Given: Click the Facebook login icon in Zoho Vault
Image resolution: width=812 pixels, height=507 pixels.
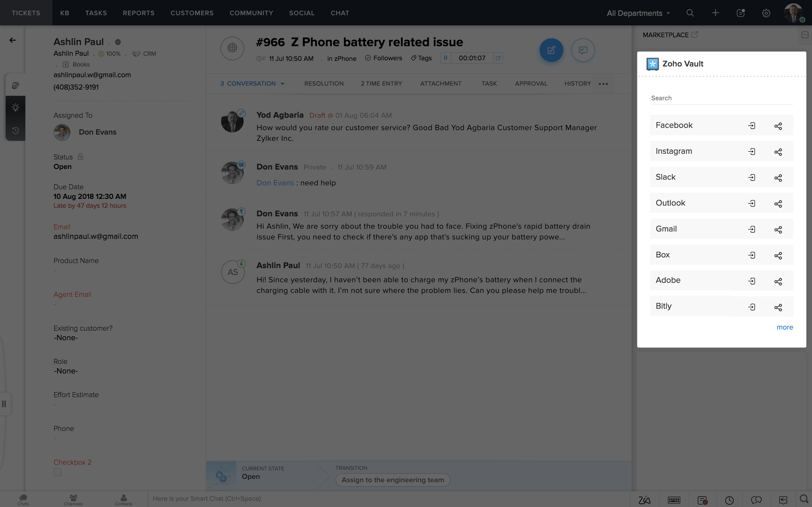Looking at the screenshot, I should tap(752, 125).
